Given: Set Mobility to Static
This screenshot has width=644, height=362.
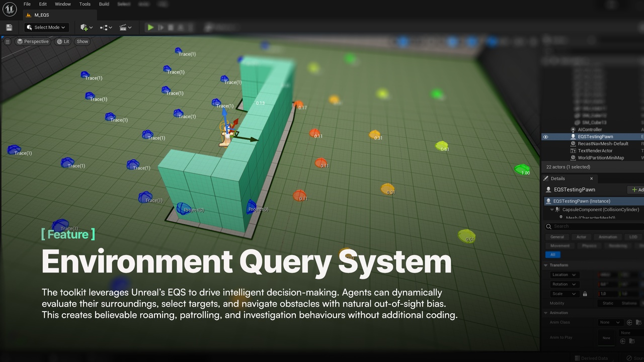Looking at the screenshot, I should point(608,303).
